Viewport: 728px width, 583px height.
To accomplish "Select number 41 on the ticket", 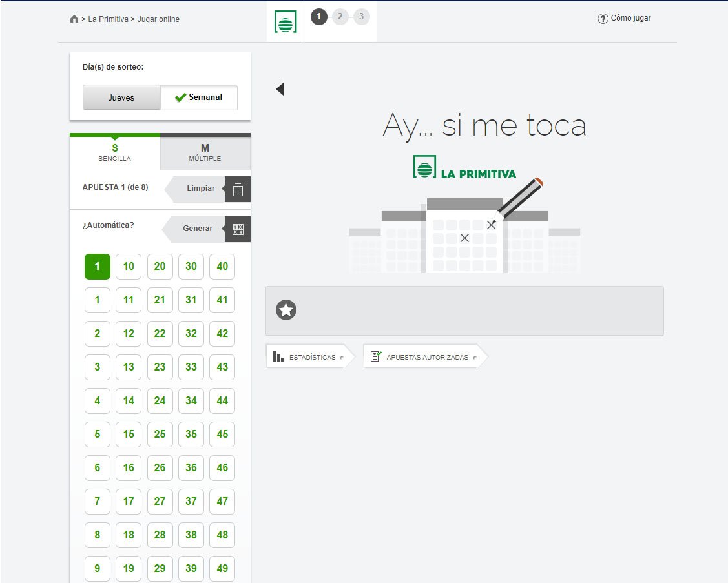I will click(x=222, y=300).
